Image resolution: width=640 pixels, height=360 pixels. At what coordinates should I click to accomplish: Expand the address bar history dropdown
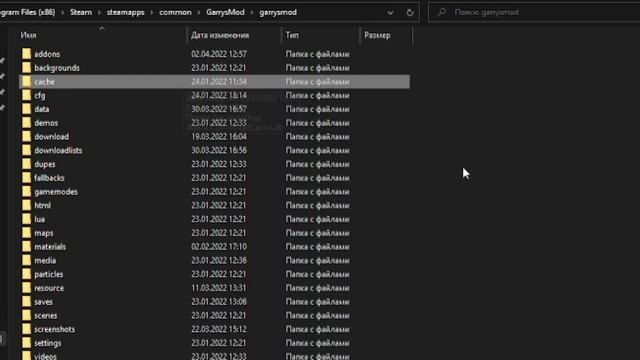tap(390, 13)
